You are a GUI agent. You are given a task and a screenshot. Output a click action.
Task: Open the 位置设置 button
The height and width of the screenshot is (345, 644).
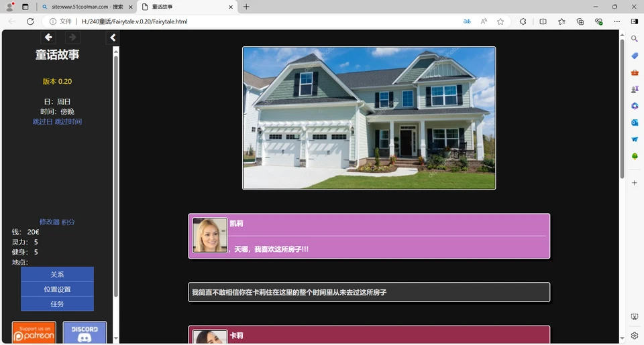57,289
